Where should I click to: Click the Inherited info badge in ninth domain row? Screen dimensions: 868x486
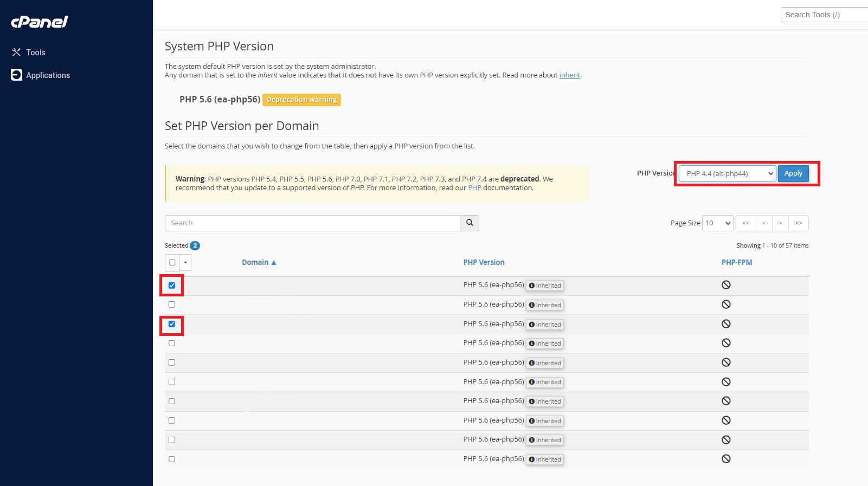(x=545, y=440)
